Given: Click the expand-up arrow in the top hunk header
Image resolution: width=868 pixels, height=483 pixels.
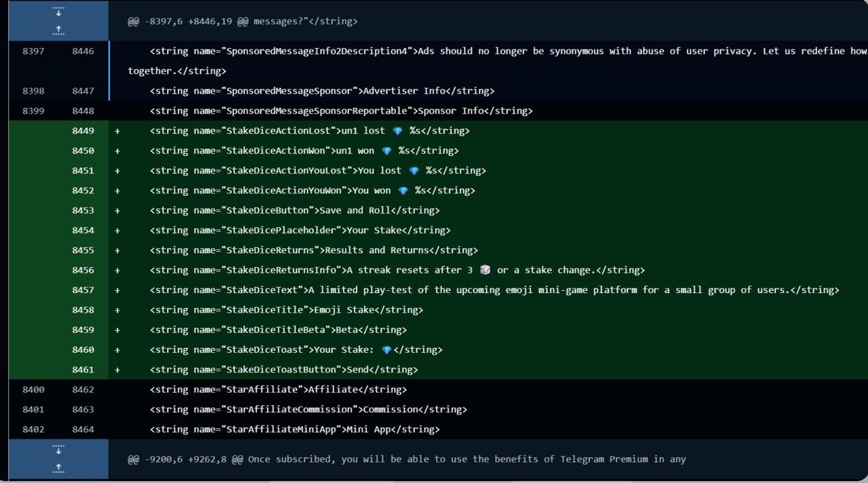Looking at the screenshot, I should click(x=58, y=30).
